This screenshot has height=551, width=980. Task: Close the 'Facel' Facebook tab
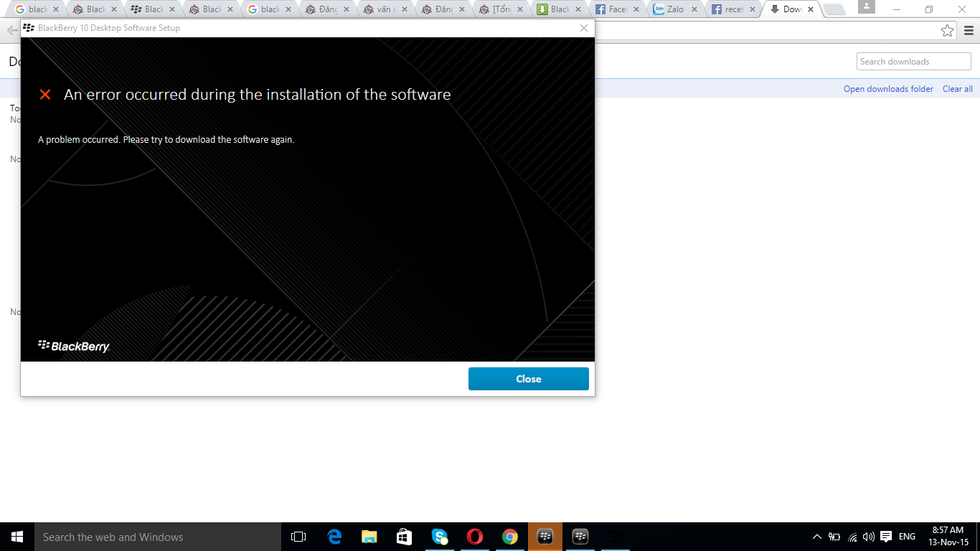click(x=636, y=9)
